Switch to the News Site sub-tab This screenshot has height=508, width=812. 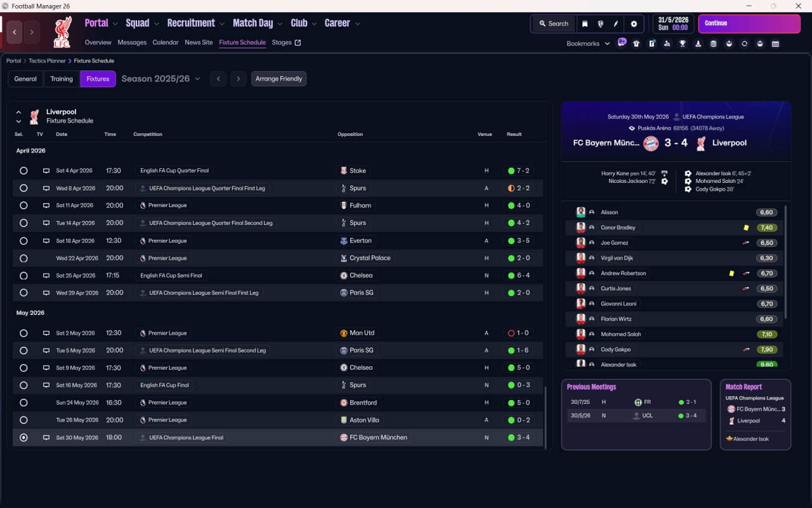point(199,43)
